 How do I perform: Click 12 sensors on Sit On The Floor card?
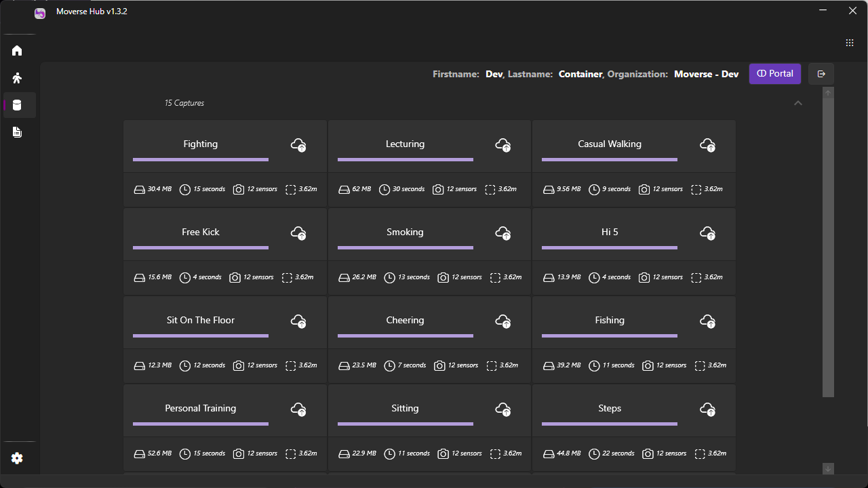coord(262,365)
